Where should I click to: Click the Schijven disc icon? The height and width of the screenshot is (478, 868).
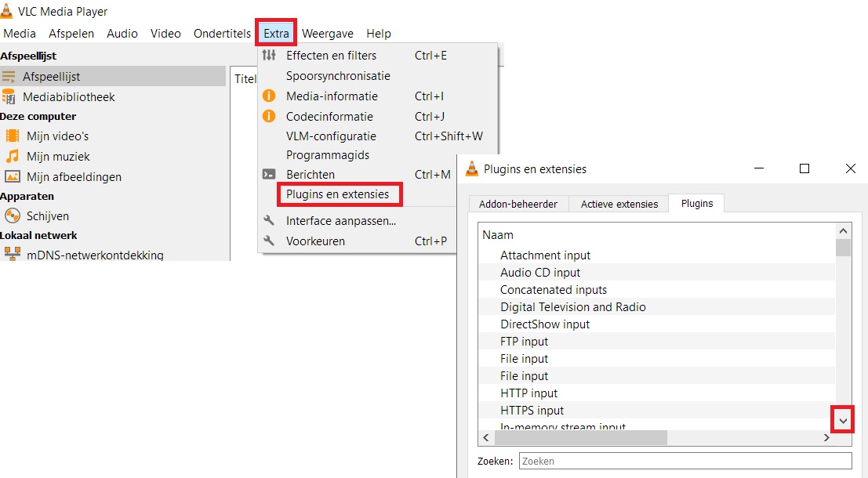click(13, 215)
